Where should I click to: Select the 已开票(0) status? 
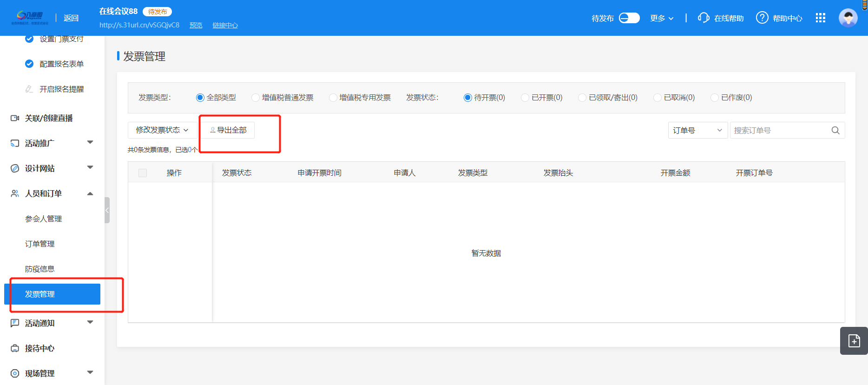(525, 98)
